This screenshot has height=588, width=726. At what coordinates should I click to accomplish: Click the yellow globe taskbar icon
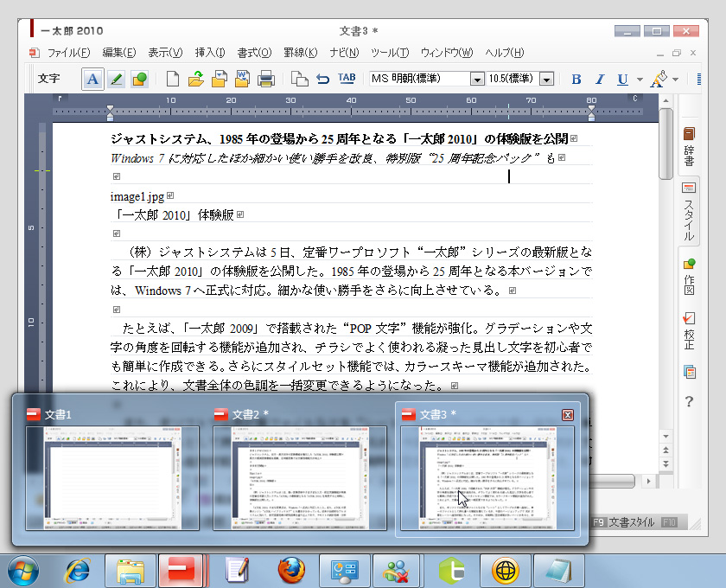point(506,571)
